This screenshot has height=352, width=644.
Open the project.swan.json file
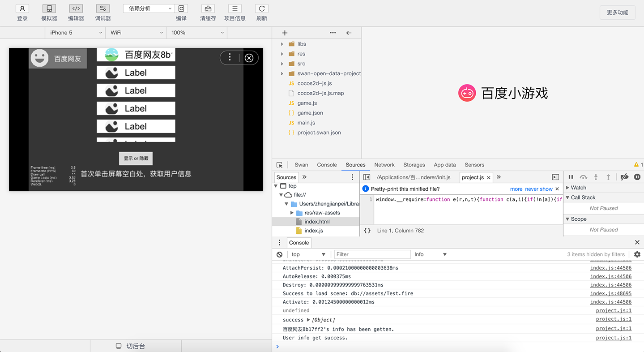click(x=319, y=133)
